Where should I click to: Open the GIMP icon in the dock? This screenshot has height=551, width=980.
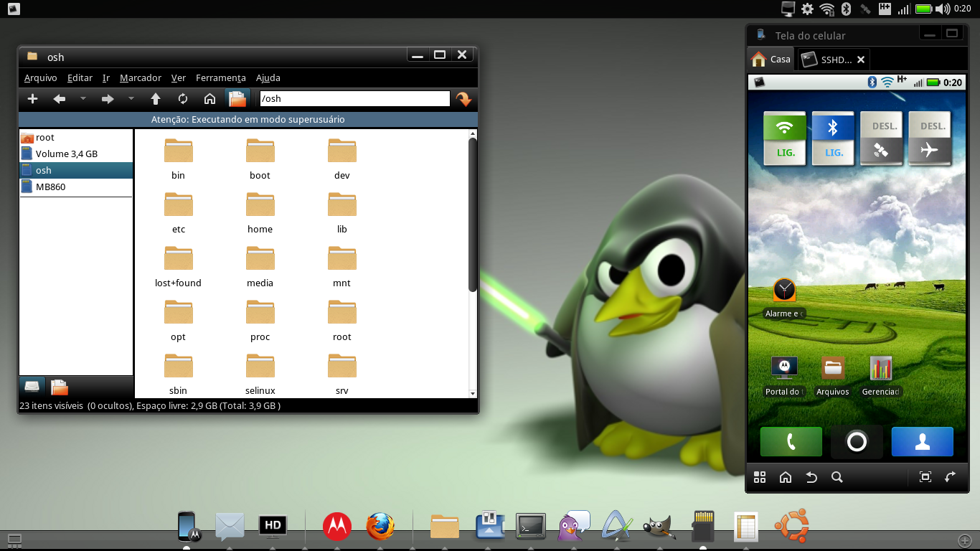click(x=658, y=527)
